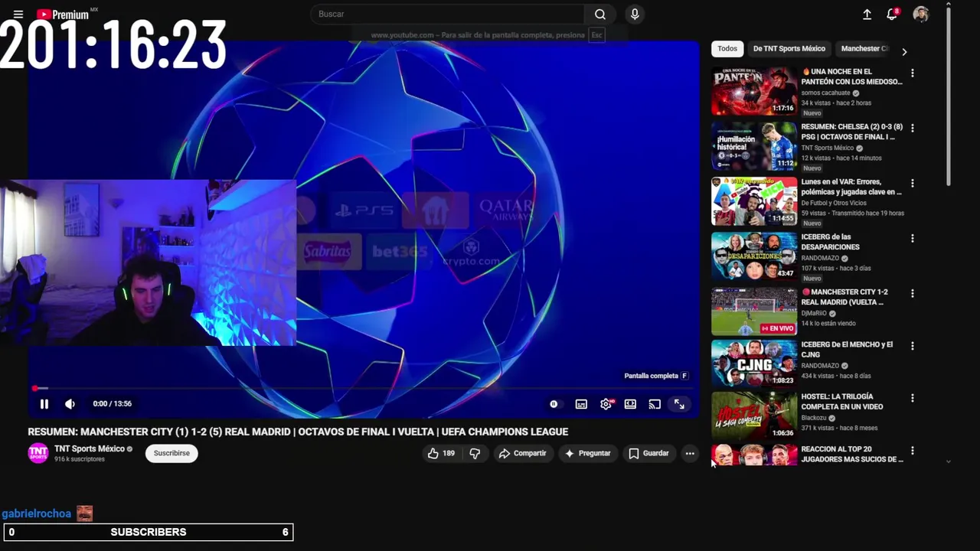Open Reacción al Top 20 title
The height and width of the screenshot is (551, 980).
click(x=852, y=455)
